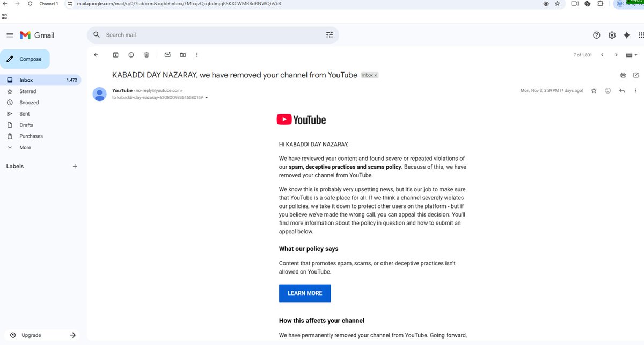Click the email date Mon, Nov 3
This screenshot has height=345, width=644.
tap(552, 91)
